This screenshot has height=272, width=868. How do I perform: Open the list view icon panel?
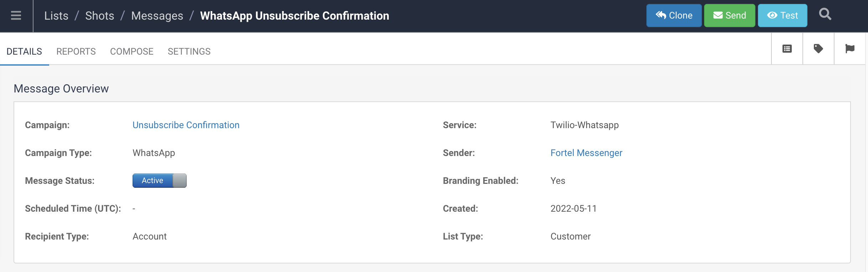(787, 49)
